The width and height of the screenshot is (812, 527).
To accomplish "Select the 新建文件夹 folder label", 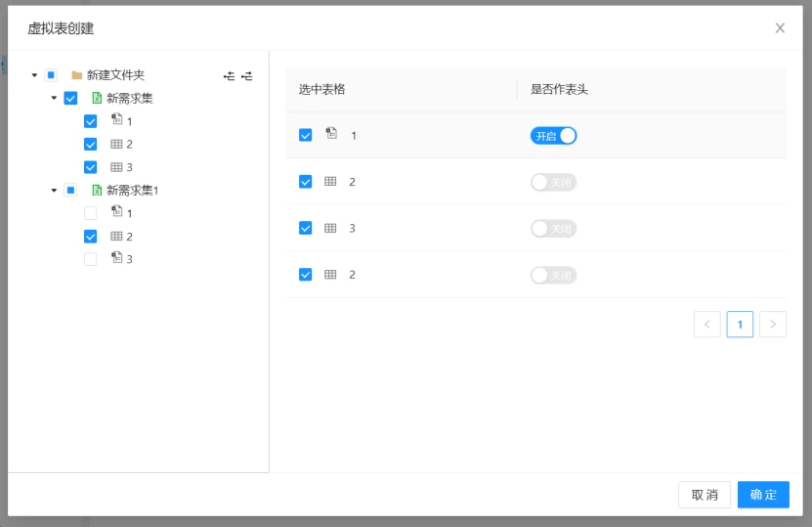I will pyautogui.click(x=115, y=75).
